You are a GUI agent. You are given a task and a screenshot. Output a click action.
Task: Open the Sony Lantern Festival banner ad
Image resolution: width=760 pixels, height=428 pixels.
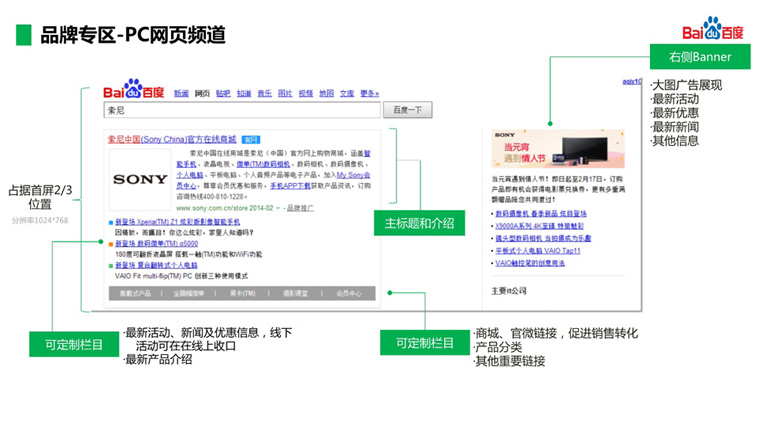click(557, 148)
